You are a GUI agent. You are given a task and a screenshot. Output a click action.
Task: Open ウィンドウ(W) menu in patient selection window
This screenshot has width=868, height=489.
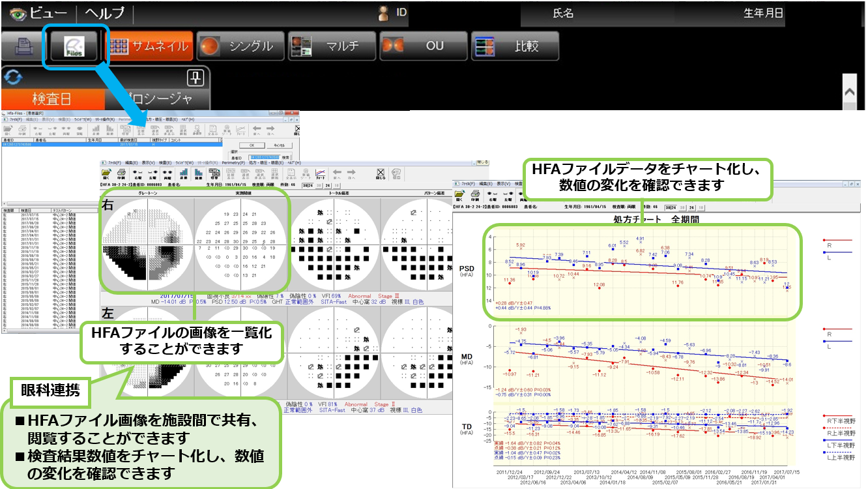pos(83,119)
